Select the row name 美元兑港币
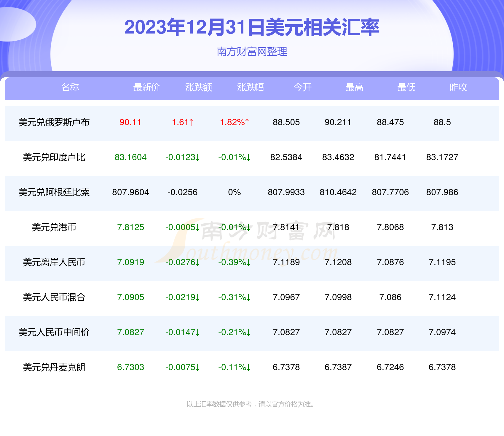This screenshot has width=504, height=436. (x=54, y=227)
